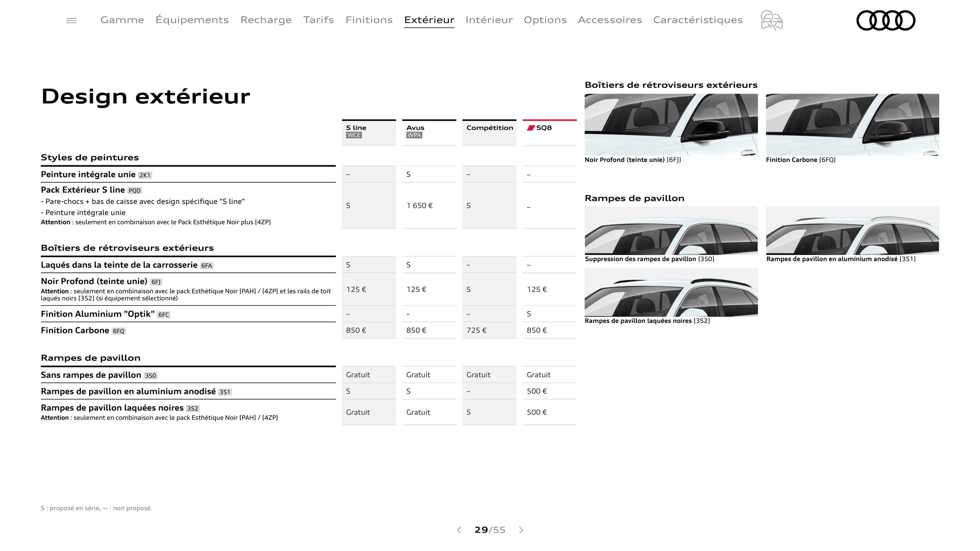
Task: Click Laqués dans la teinte de la carrosserie
Action: coord(119,265)
